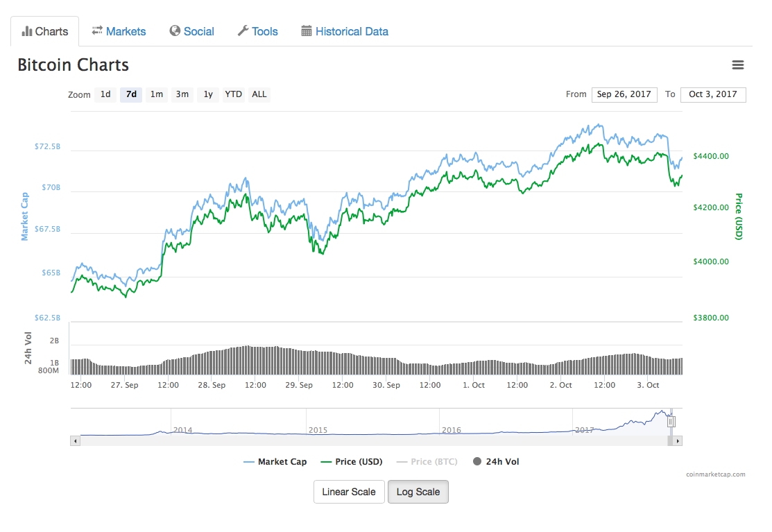Select the Log Scale button
Viewport: 772px width, 532px height.
point(418,492)
